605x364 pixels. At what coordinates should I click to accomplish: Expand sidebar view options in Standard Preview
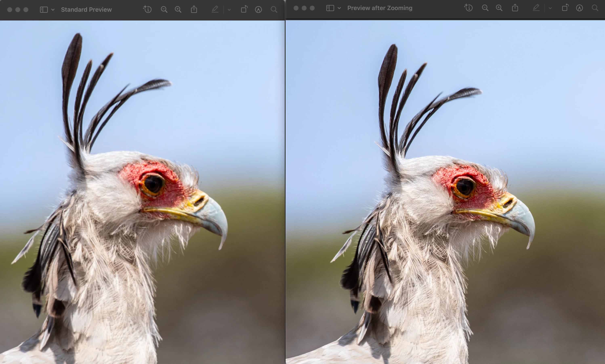coord(53,9)
